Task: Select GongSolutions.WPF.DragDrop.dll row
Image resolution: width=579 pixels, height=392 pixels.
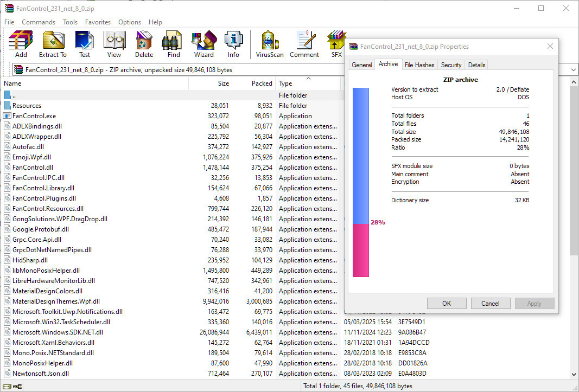Action: tap(171, 219)
